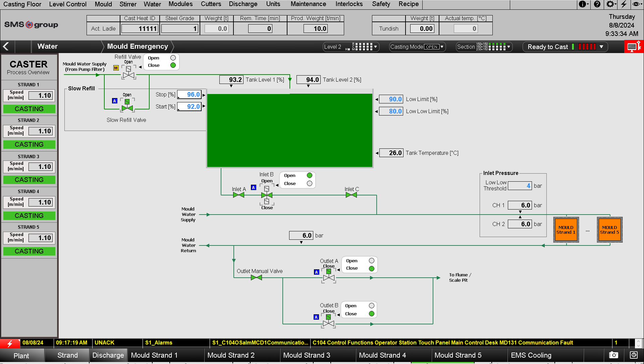Click the Refill Valve symbol
Screen dimensions: 644x364
tap(128, 73)
